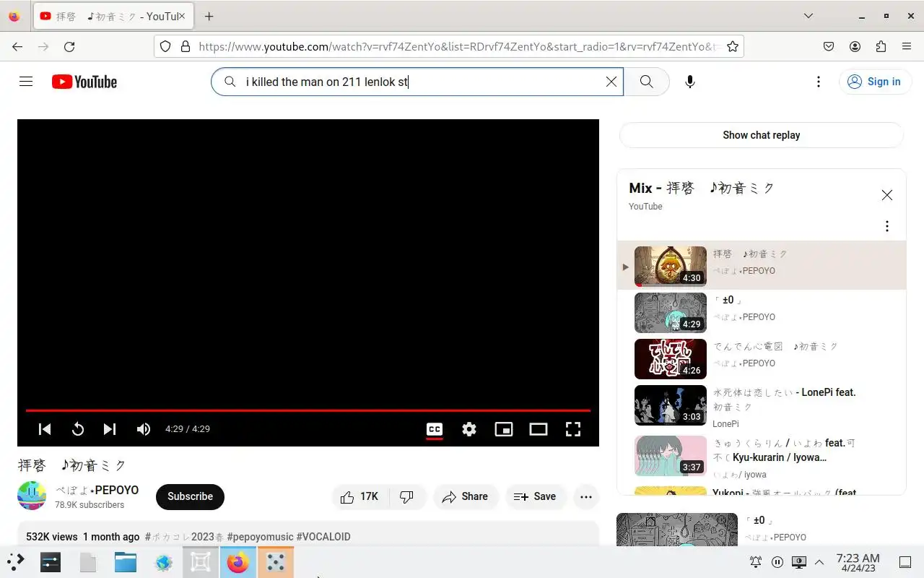Subscribe to the PEPOYO channel

[190, 496]
